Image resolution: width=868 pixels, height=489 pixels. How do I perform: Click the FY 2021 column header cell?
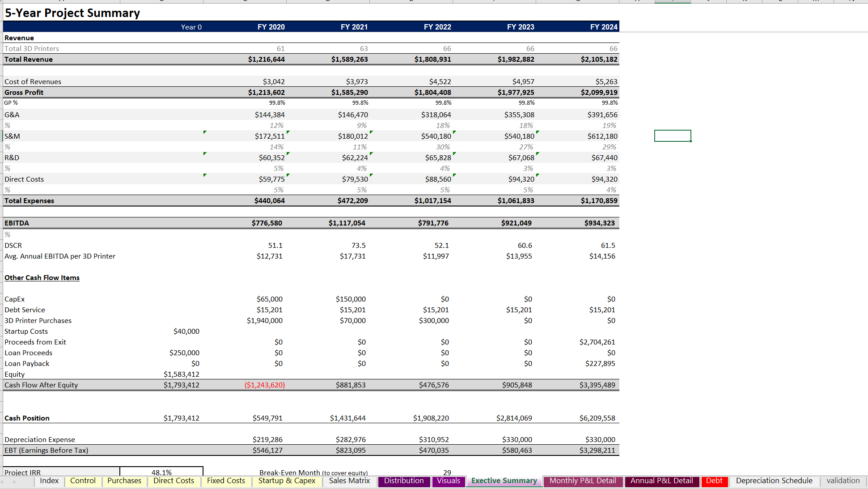coord(354,27)
